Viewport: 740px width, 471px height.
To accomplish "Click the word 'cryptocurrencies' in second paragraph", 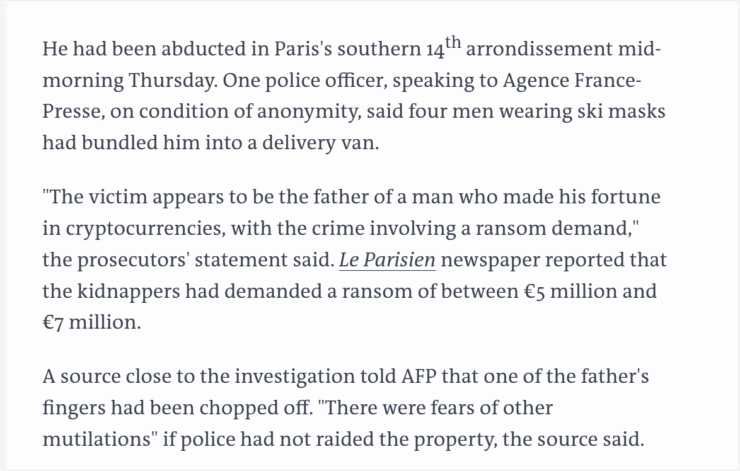I will tap(143, 229).
